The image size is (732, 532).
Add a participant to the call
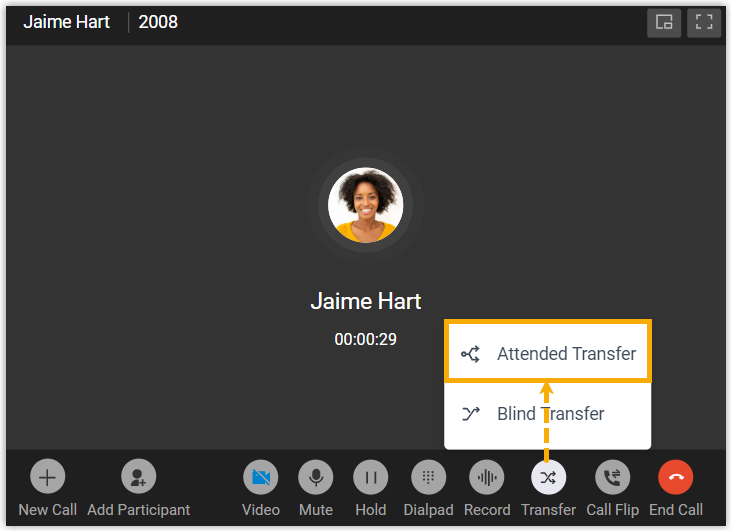tap(139, 477)
